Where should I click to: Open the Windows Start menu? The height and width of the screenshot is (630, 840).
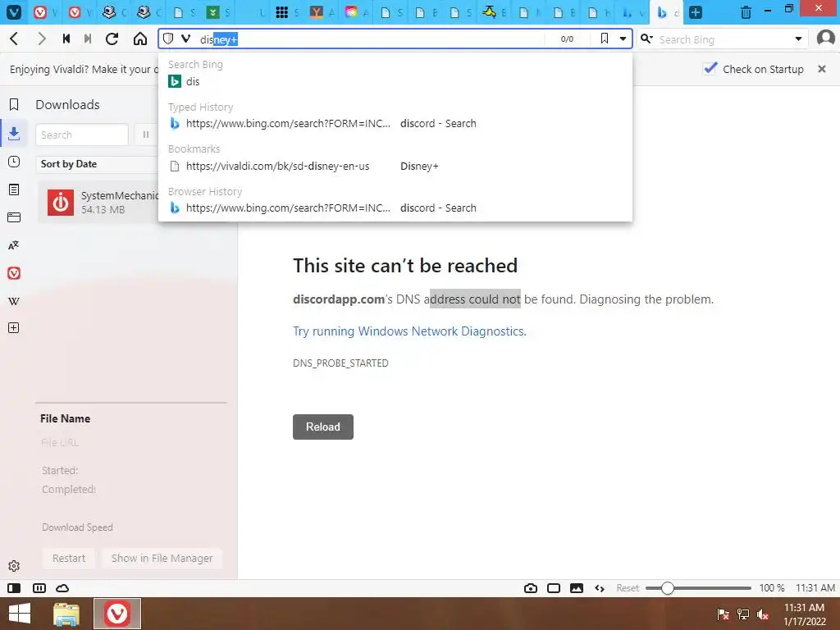[x=20, y=614]
